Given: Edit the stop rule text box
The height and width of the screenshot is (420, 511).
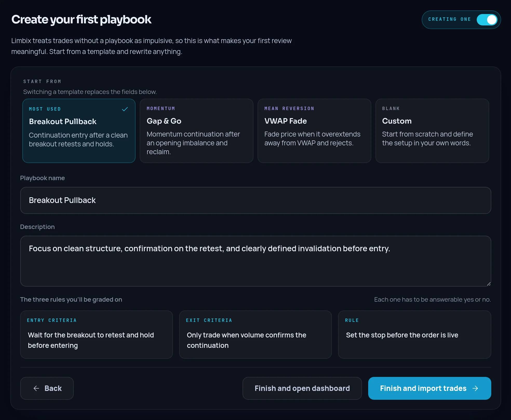Looking at the screenshot, I should [x=414, y=340].
